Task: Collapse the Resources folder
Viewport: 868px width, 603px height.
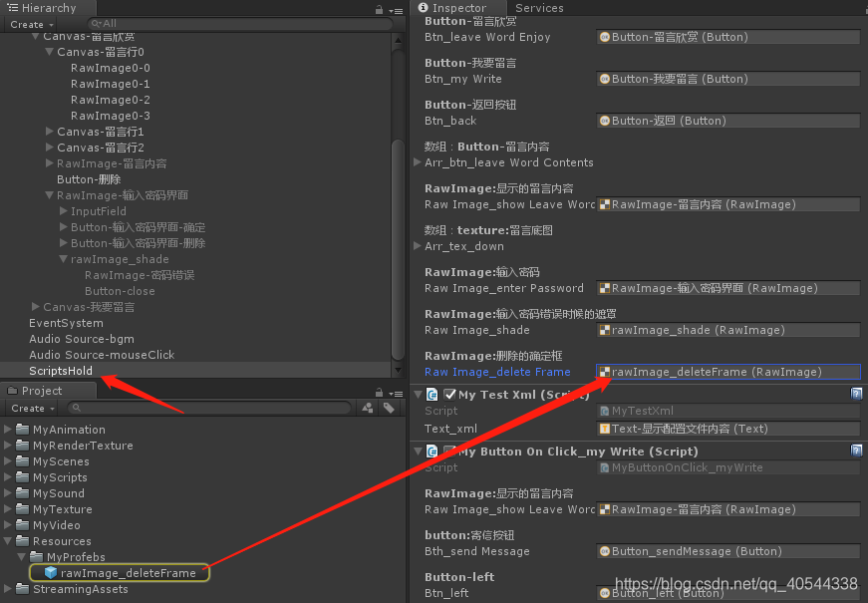Action: coord(8,541)
